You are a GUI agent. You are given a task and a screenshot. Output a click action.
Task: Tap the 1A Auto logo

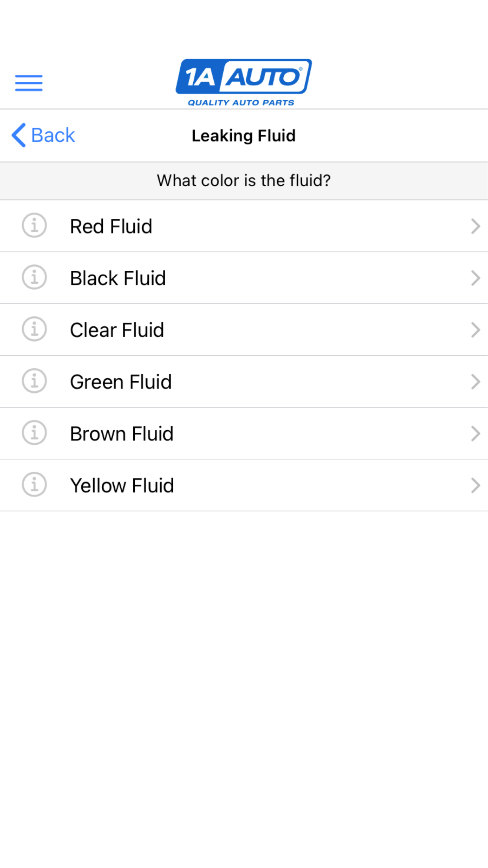coord(244,82)
